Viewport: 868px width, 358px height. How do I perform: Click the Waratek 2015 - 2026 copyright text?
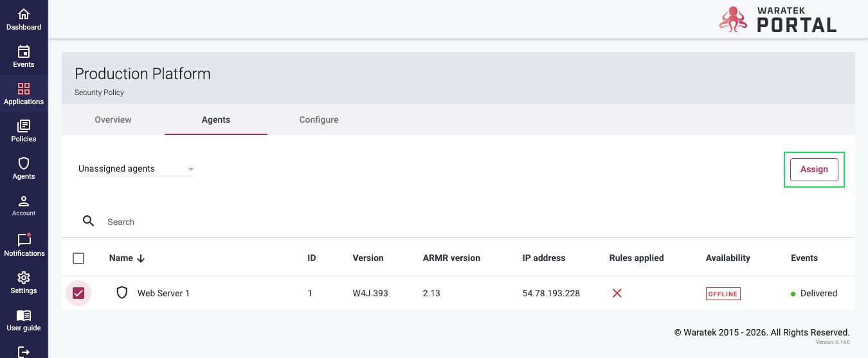click(x=762, y=332)
